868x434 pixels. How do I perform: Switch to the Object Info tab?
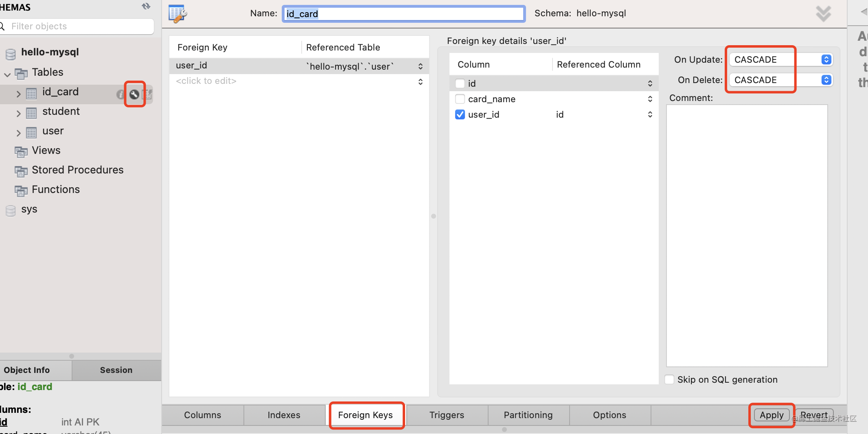35,370
